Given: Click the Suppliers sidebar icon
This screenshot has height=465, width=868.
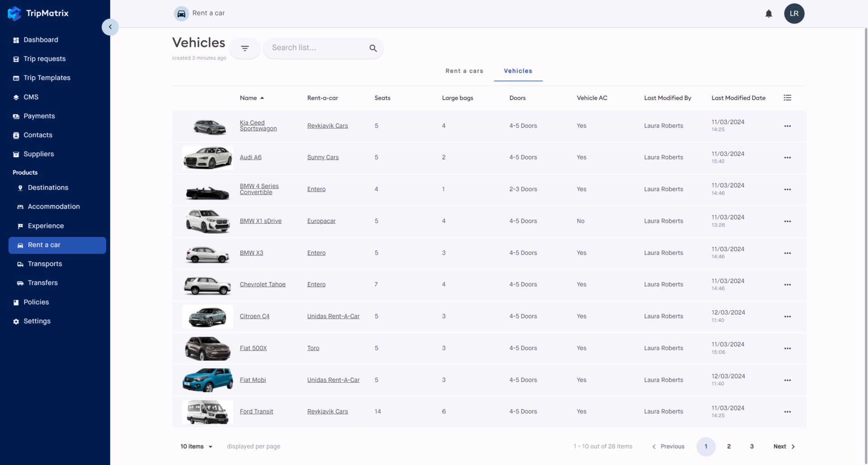Looking at the screenshot, I should tap(15, 154).
